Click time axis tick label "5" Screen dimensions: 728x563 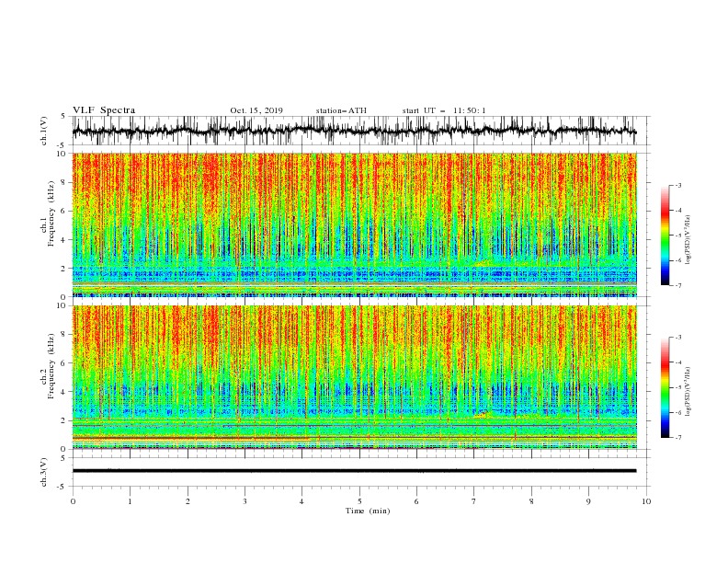click(359, 501)
